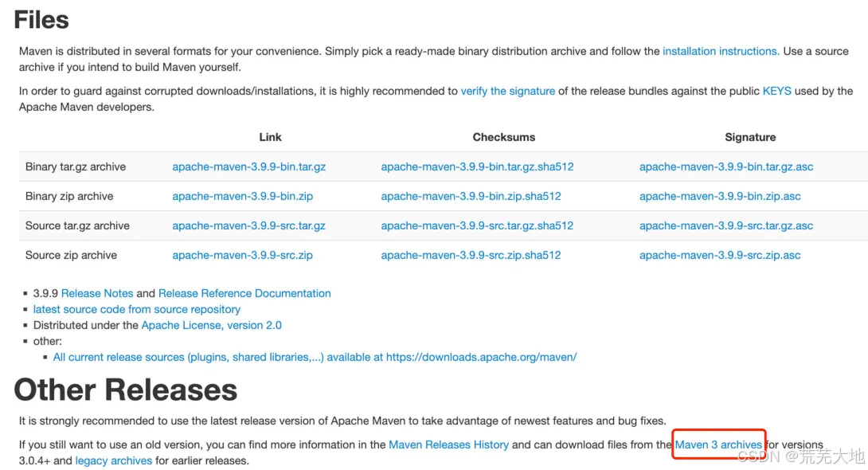Open All current release sources link
Viewport: 868px width, 470px height.
point(315,357)
